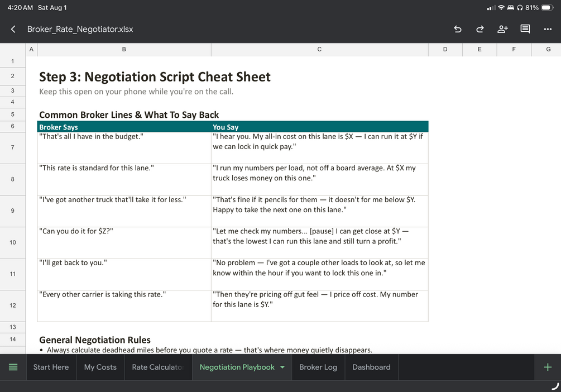Tap the file name Broker_Rate_Negotiator.xlsx
Image resolution: width=561 pixels, height=392 pixels.
click(80, 29)
